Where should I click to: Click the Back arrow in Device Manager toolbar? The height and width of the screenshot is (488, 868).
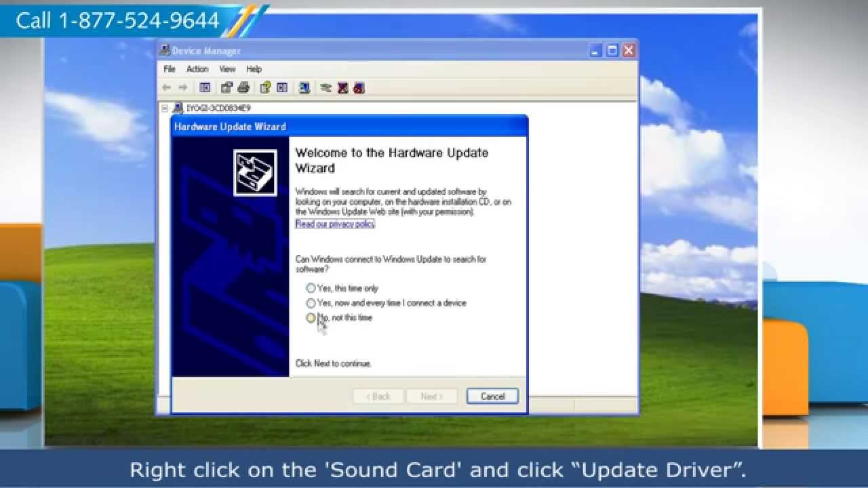167,87
